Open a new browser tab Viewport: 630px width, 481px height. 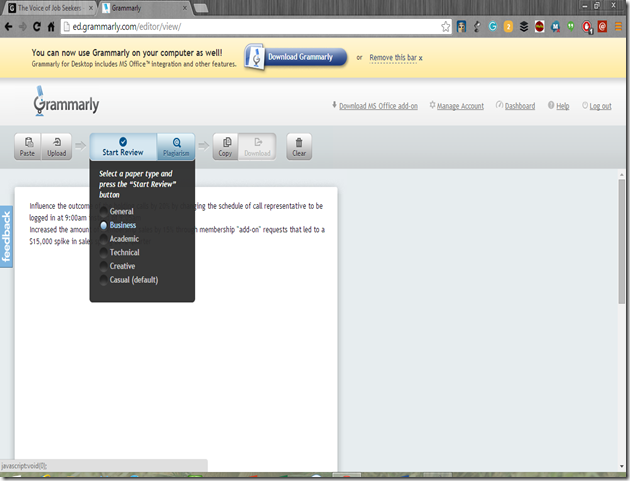point(201,8)
